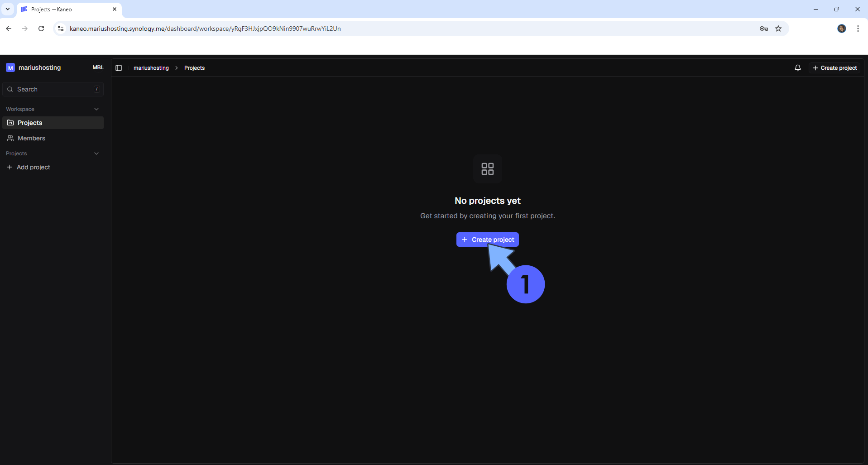
Task: Click the browser reload icon
Action: tap(41, 29)
